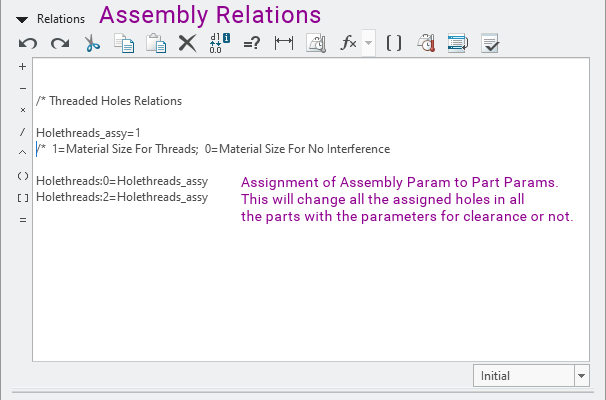The width and height of the screenshot is (606, 400).
Task: Insert plus operator from side bar
Action: tap(22, 66)
